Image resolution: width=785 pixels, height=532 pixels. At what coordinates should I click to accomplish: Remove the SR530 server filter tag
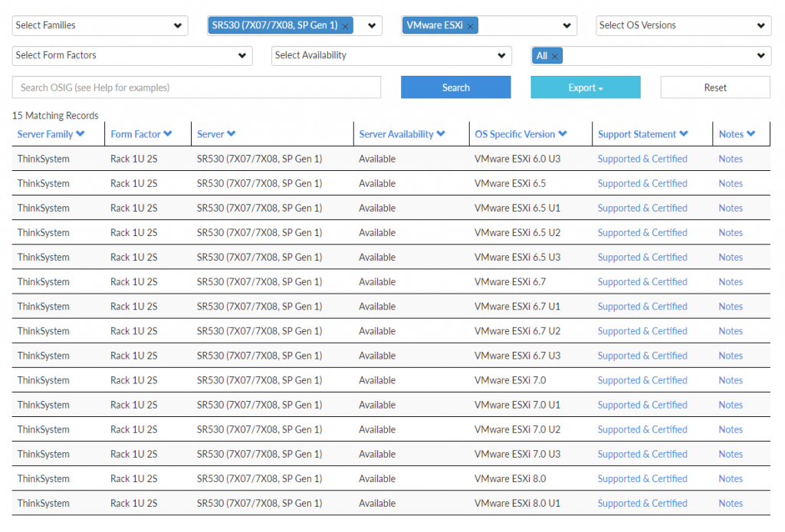point(346,27)
